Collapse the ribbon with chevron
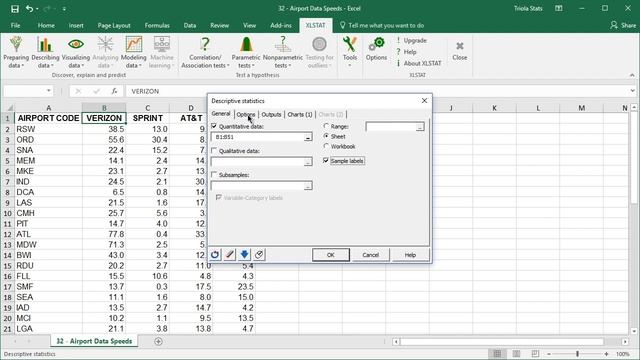The width and height of the screenshot is (640, 360). (x=632, y=75)
